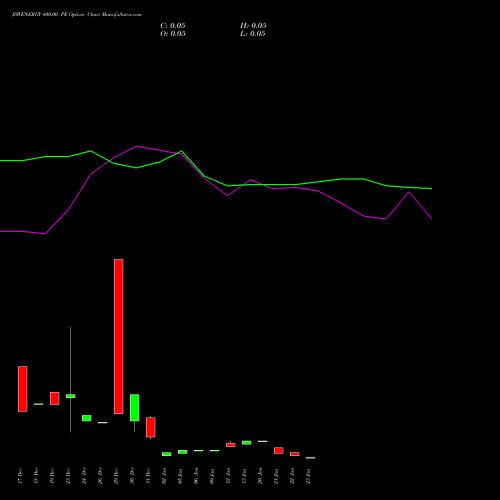Click the 17 Dec date label

click(20, 476)
